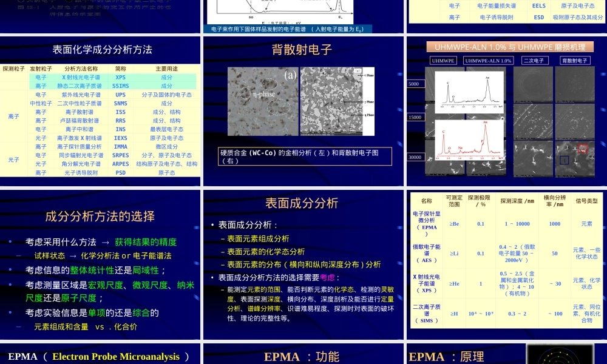Click the 'RRS' abbreviation cell

click(x=120, y=121)
